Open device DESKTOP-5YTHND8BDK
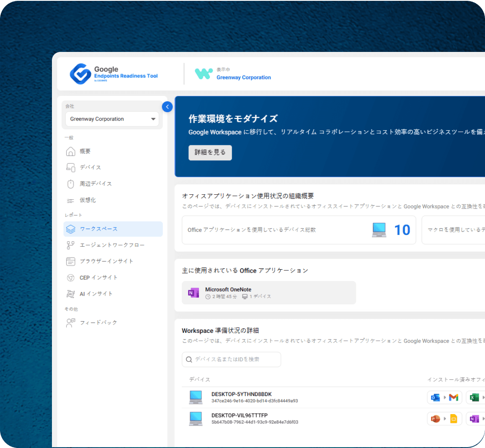The width and height of the screenshot is (485, 448). 241,394
